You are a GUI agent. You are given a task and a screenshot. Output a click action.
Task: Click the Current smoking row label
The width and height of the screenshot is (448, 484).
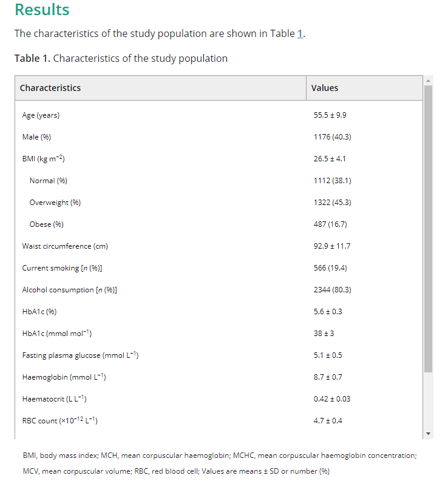pyautogui.click(x=62, y=268)
